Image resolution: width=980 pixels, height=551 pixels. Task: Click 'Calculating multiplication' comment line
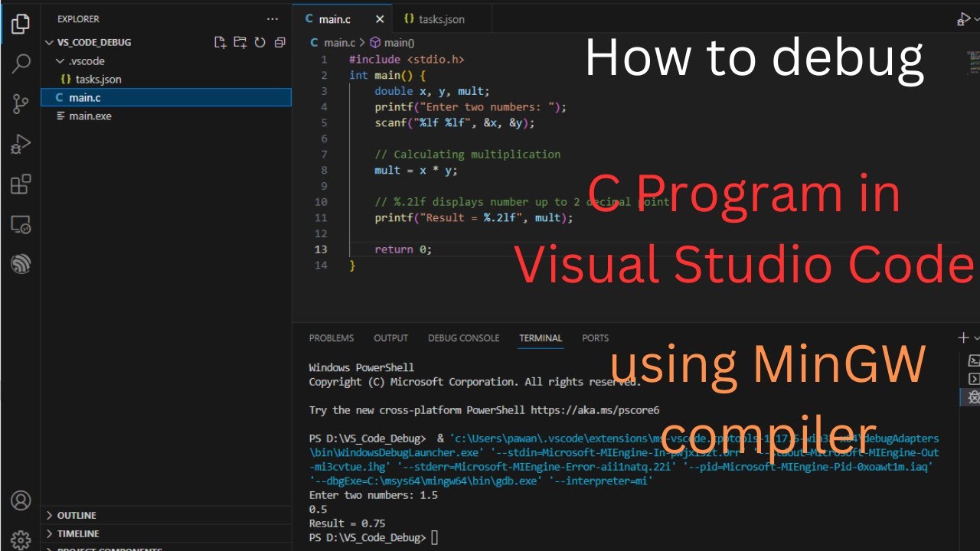(468, 155)
